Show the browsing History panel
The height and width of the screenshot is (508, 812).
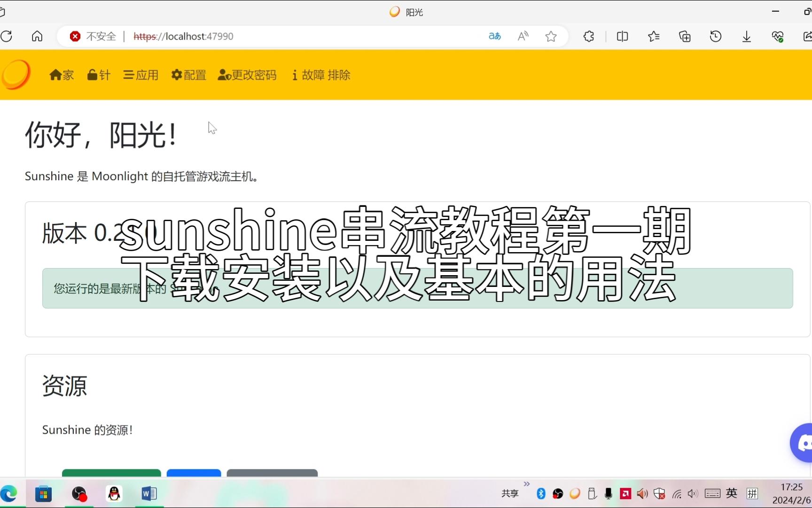716,36
